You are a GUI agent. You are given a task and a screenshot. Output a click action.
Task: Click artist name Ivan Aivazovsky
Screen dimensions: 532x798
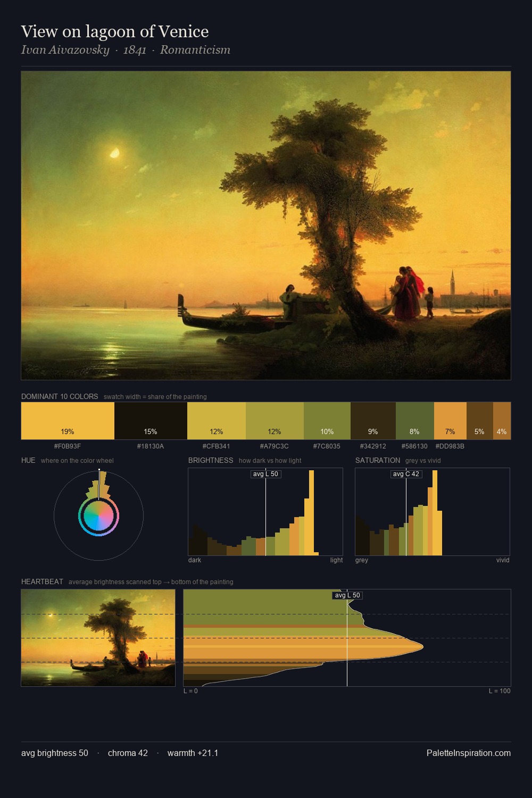pos(65,50)
